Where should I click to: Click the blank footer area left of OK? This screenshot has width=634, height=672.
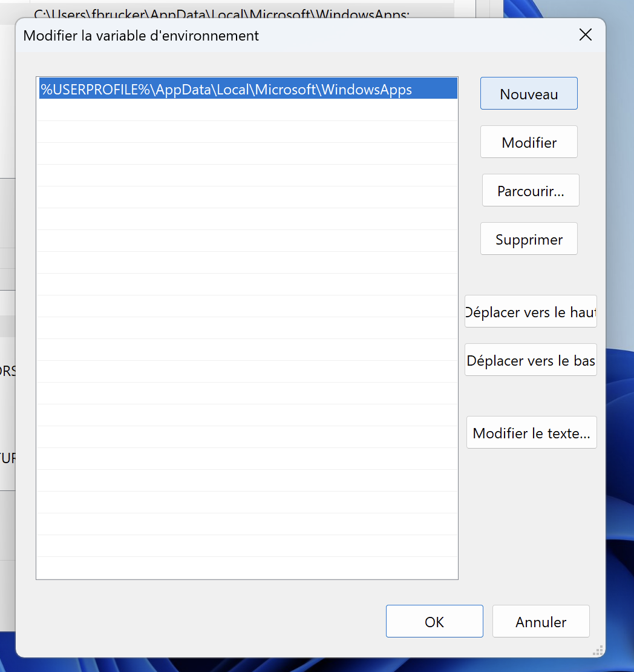200,622
